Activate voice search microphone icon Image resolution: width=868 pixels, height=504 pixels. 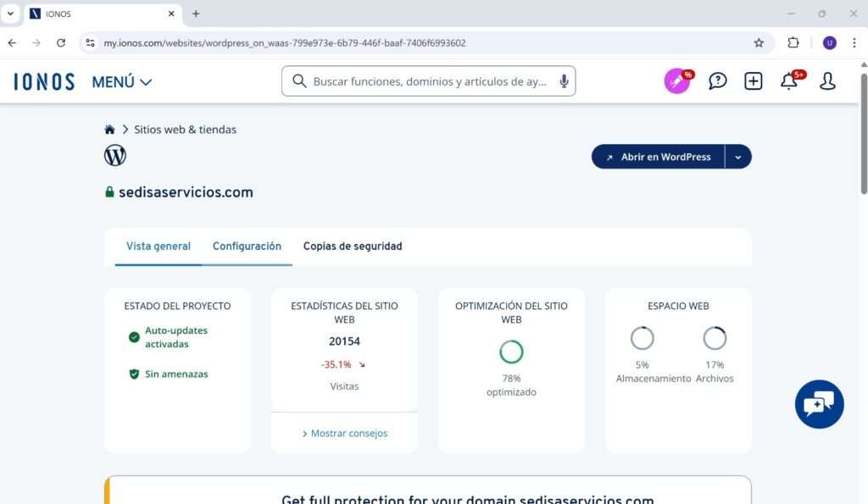pos(564,81)
